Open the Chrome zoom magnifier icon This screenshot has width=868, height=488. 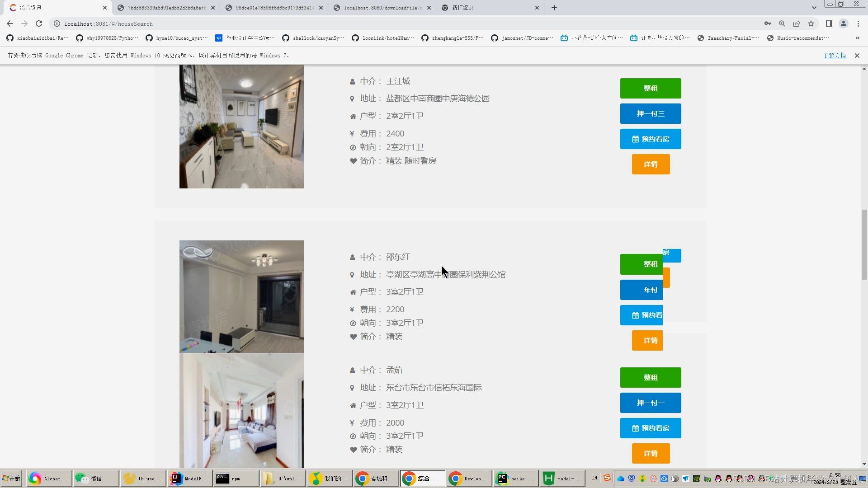pyautogui.click(x=782, y=23)
